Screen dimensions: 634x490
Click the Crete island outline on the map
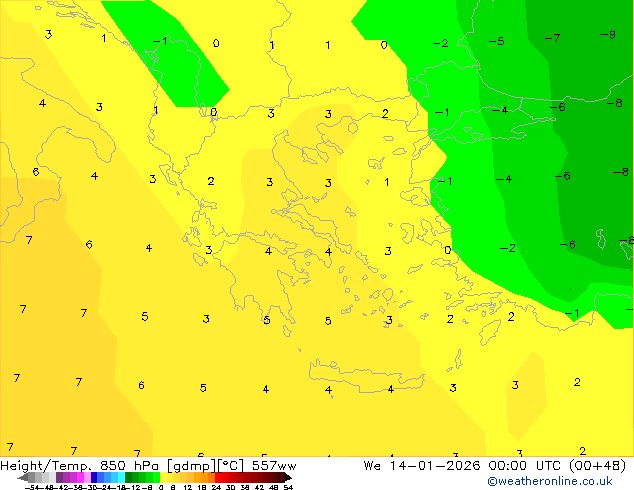pyautogui.click(x=367, y=376)
